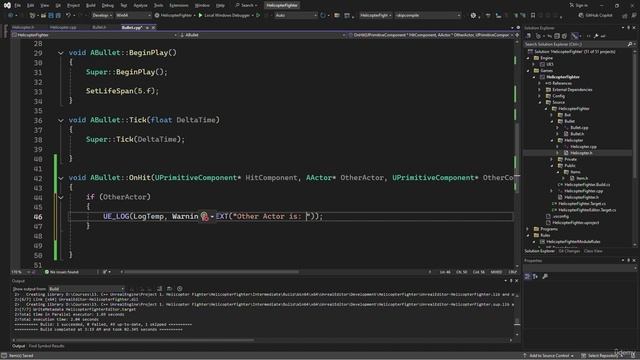Click the editor horizontal scrollbar
The width and height of the screenshot is (640, 360).
212,272
